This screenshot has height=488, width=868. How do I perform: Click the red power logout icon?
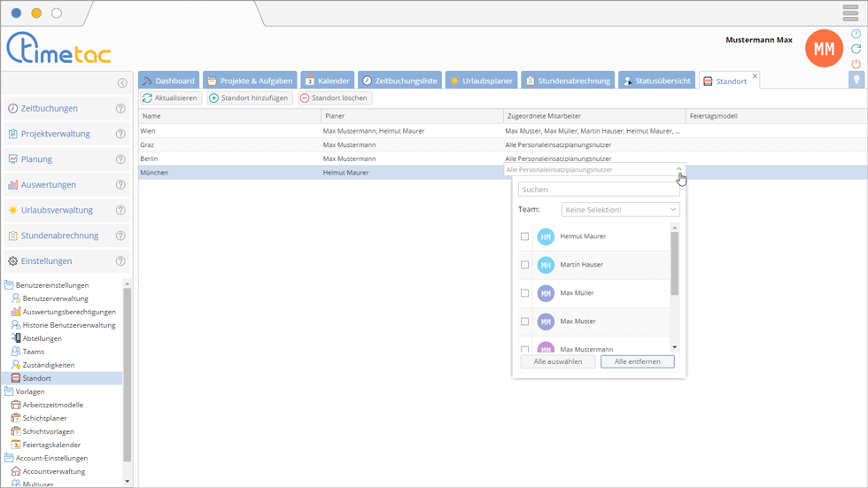coord(856,64)
